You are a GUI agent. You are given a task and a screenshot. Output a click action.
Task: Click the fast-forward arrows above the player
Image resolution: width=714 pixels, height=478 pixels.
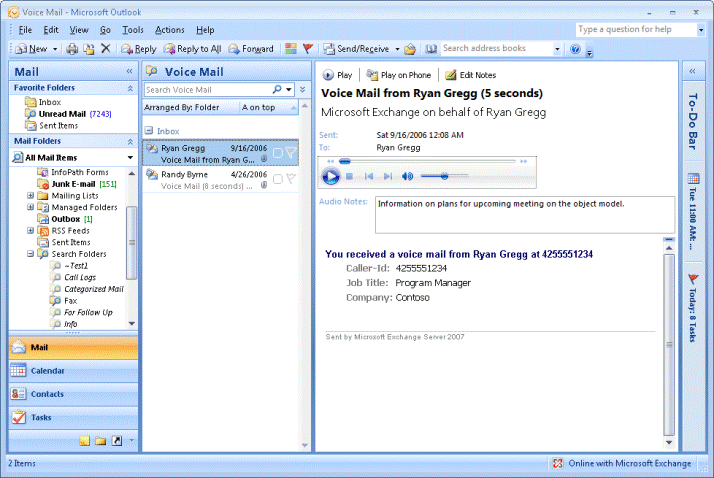point(524,161)
